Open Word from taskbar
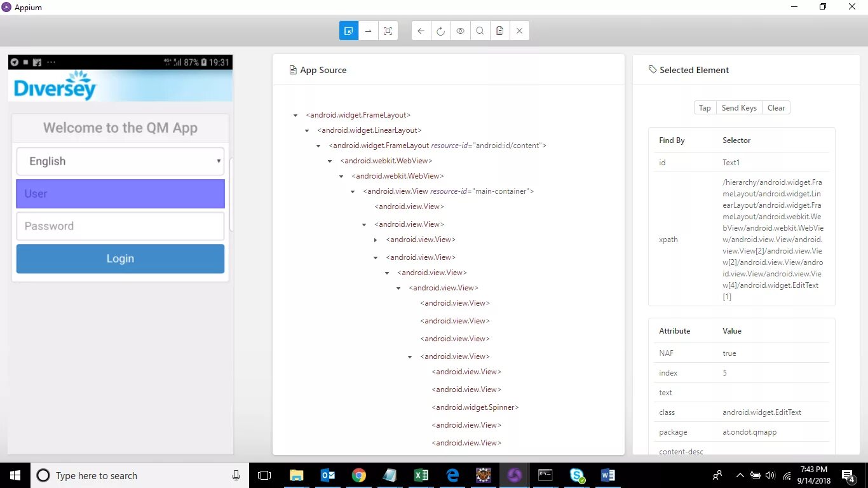Viewport: 868px width, 488px height. 608,475
